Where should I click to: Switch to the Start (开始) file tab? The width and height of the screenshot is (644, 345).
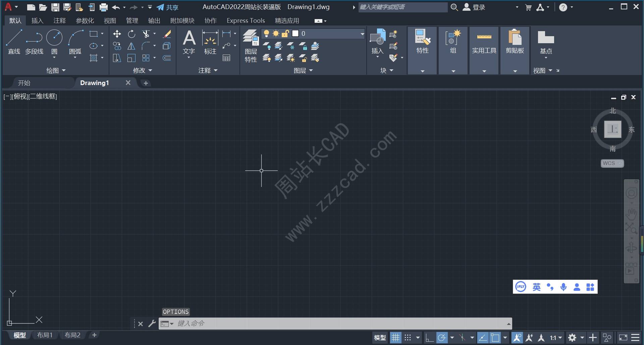[24, 83]
